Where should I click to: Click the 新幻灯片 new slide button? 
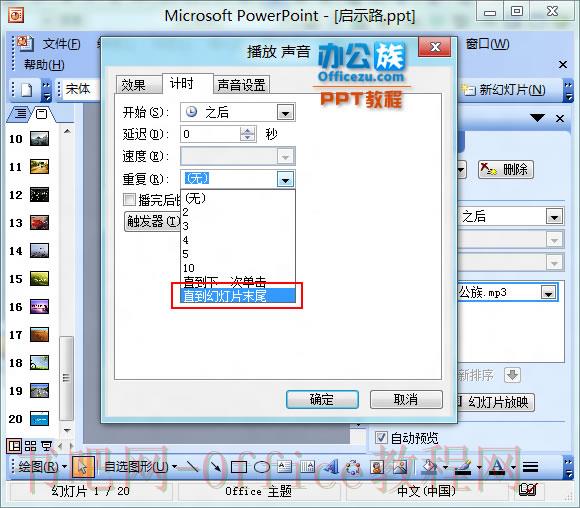pos(504,90)
